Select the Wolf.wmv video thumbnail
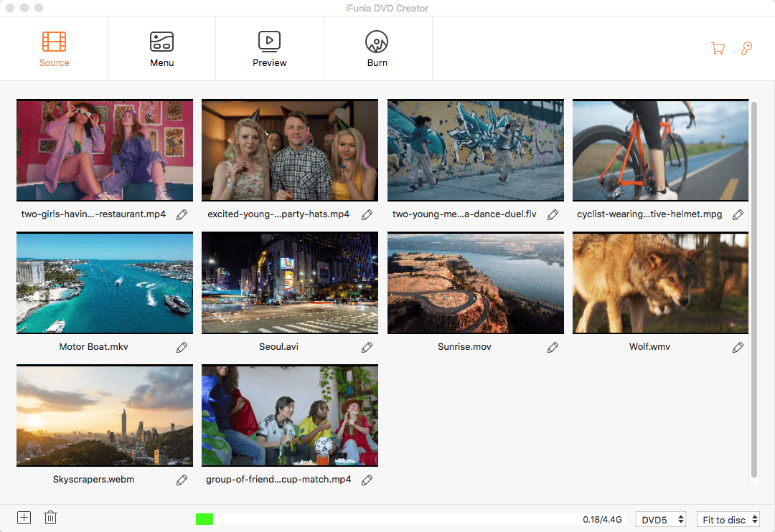 tap(660, 283)
